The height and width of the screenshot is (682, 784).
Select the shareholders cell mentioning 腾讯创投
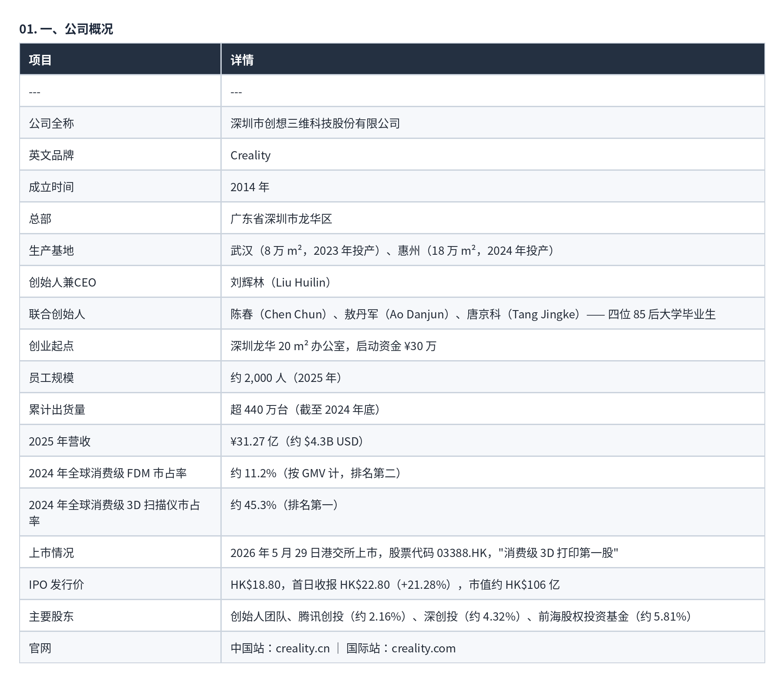(493, 616)
